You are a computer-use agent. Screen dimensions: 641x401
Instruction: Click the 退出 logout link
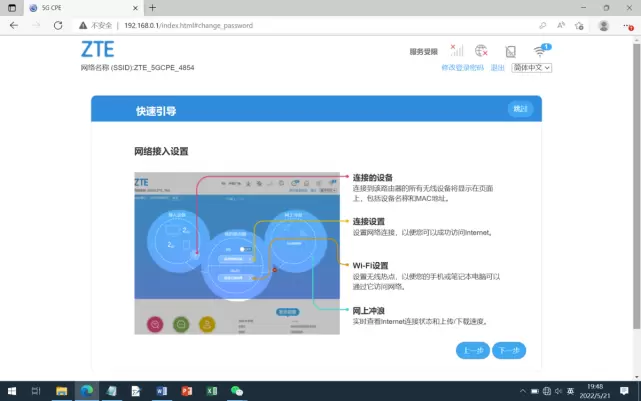pyautogui.click(x=497, y=68)
